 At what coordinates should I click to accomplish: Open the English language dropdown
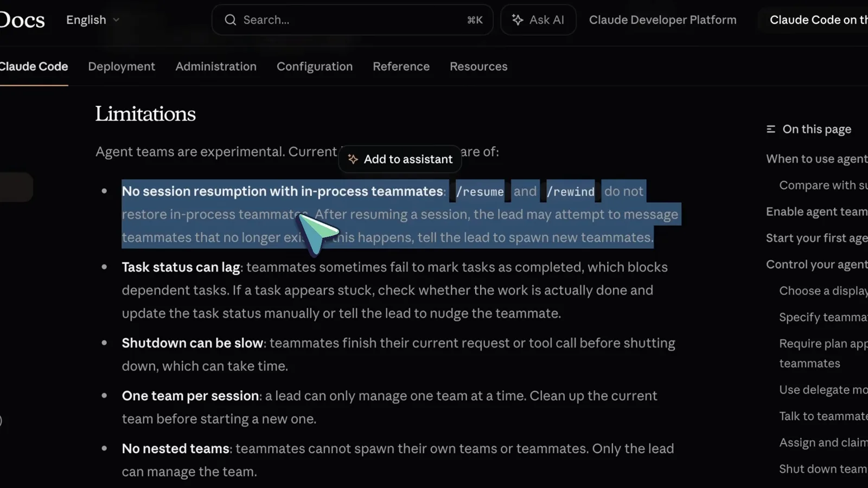(93, 20)
